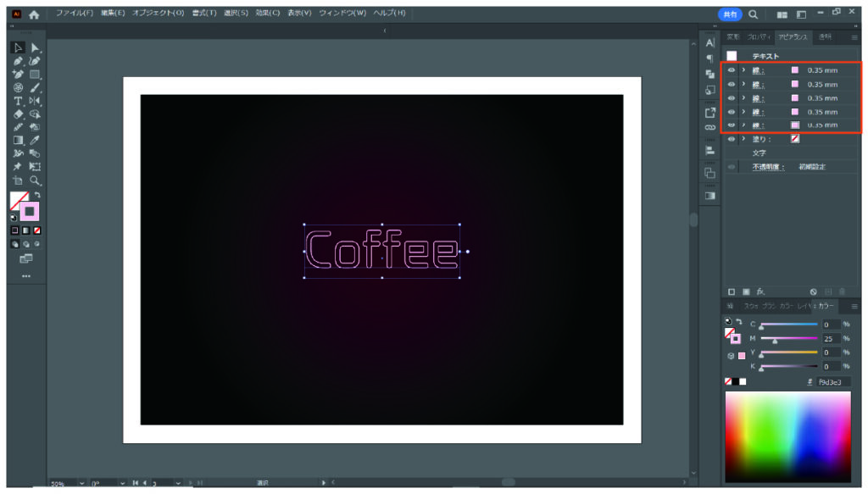868x494 pixels.
Task: Expand the fourth 線 stroke row
Action: (x=743, y=112)
